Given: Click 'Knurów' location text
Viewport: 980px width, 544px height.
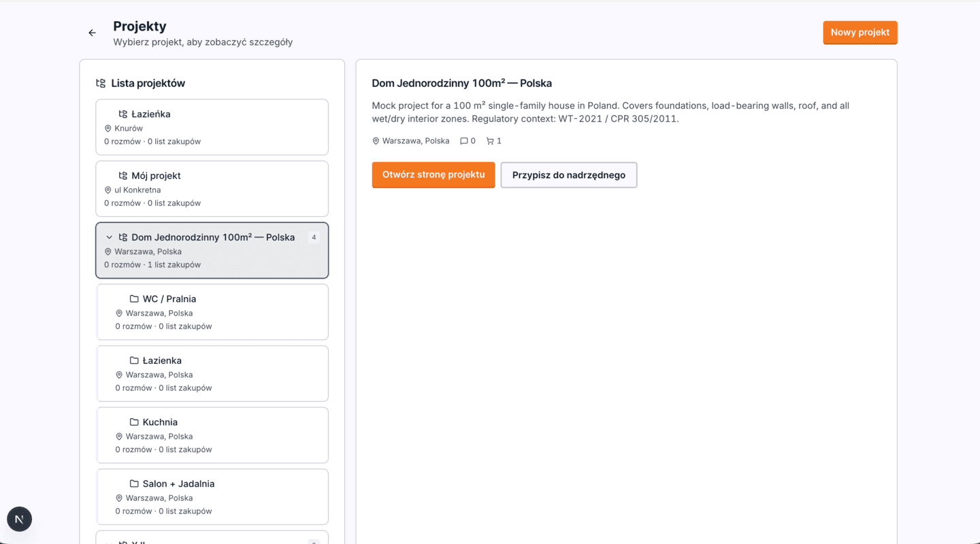Looking at the screenshot, I should point(129,129).
